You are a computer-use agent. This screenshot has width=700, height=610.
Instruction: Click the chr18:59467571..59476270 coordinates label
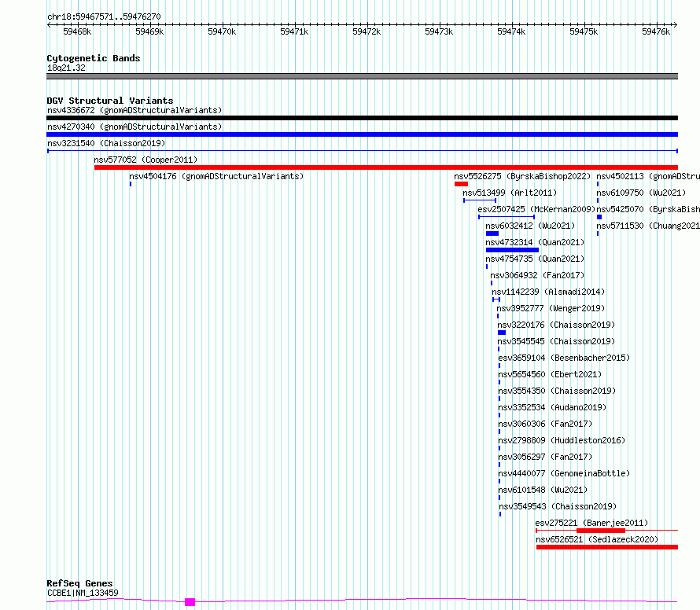[x=104, y=17]
